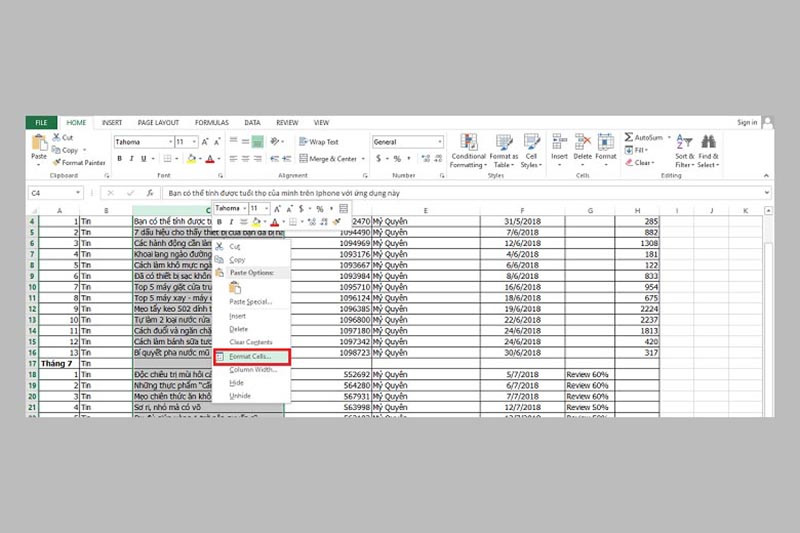Screen dimensions: 800x533
Task: Click the vertical scrollbar up arrow
Action: coord(768,210)
